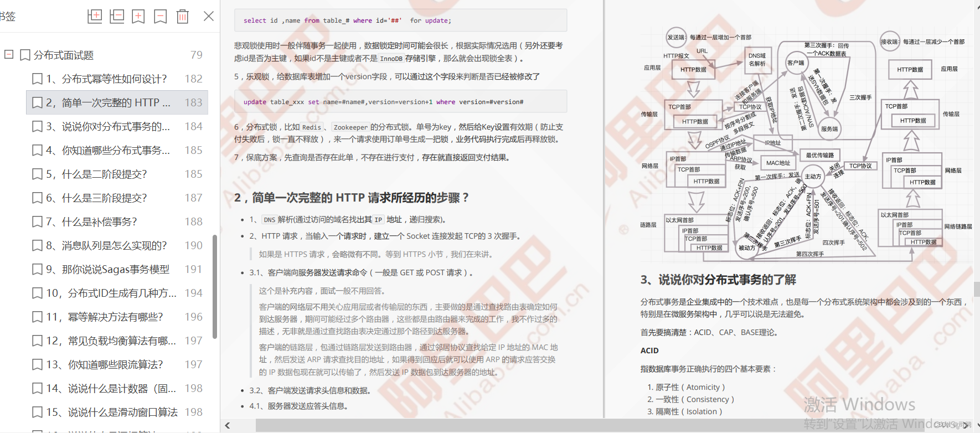
Task: Jump to bookmark 5、什么是二阶段提交?
Action: [96, 174]
